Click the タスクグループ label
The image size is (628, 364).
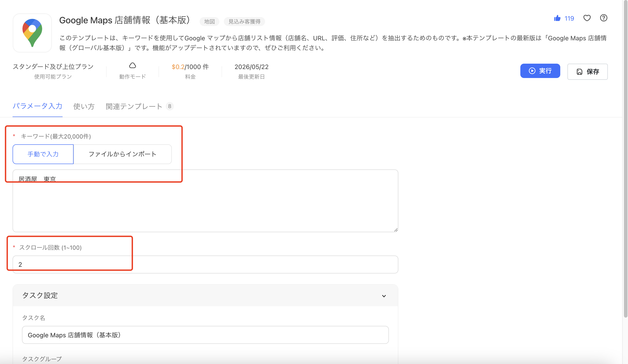point(42,359)
